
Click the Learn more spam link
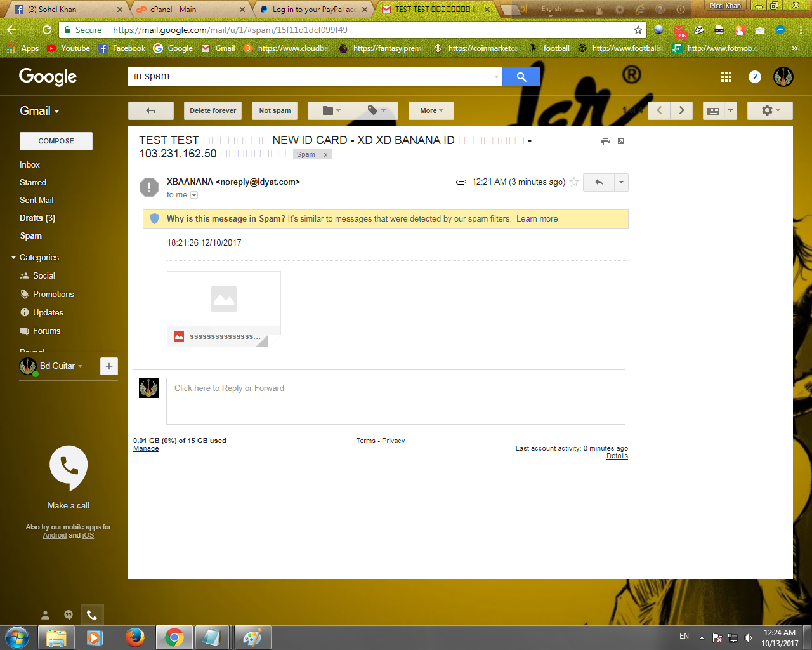point(537,218)
